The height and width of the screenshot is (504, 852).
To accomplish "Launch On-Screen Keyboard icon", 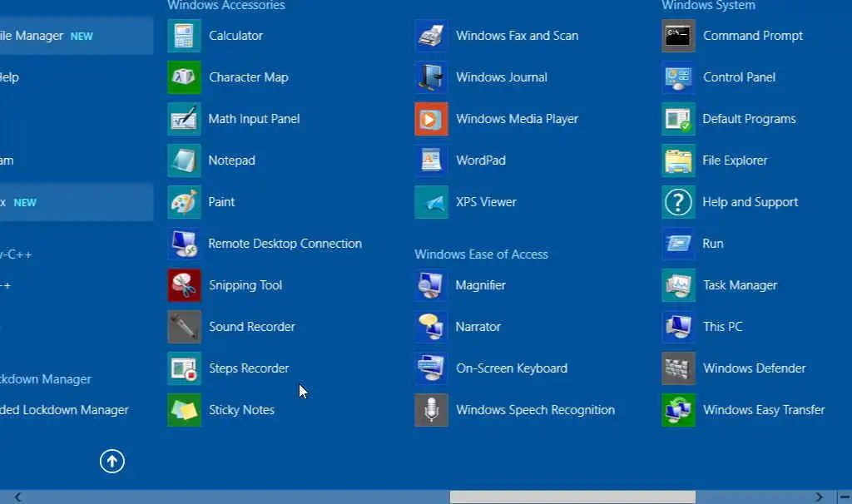I will 432,368.
